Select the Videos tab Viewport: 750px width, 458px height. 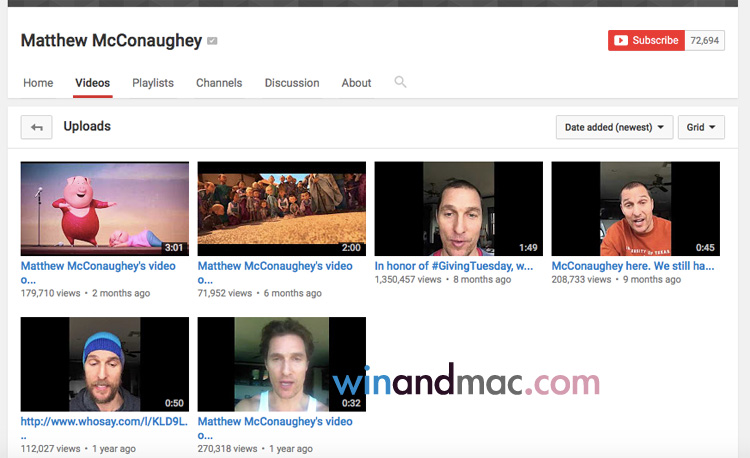(93, 83)
